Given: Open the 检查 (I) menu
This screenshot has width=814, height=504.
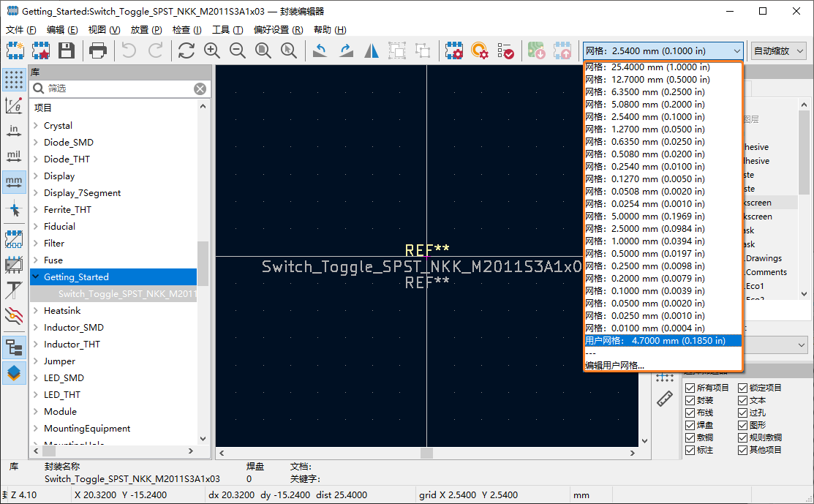Looking at the screenshot, I should [x=187, y=29].
